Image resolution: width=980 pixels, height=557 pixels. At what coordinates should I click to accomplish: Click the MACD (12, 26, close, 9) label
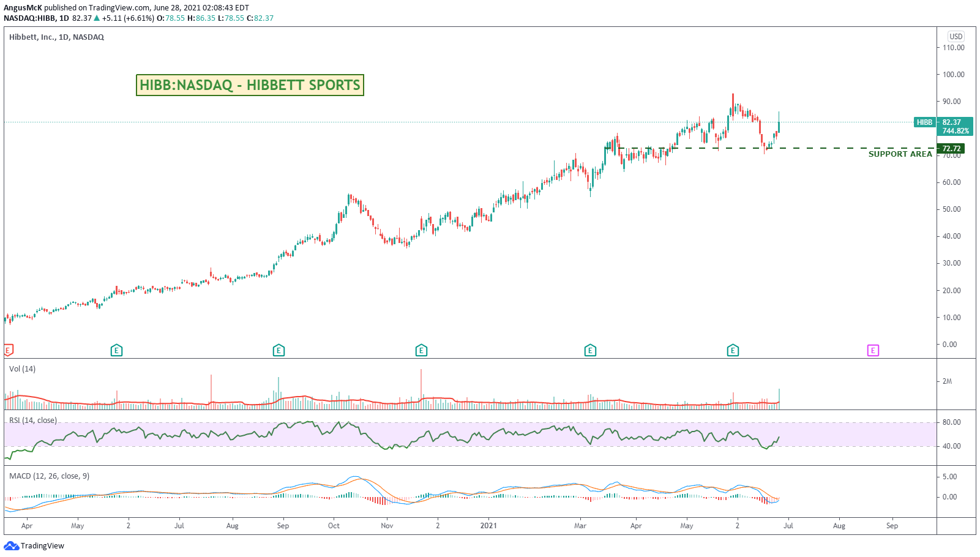click(49, 476)
